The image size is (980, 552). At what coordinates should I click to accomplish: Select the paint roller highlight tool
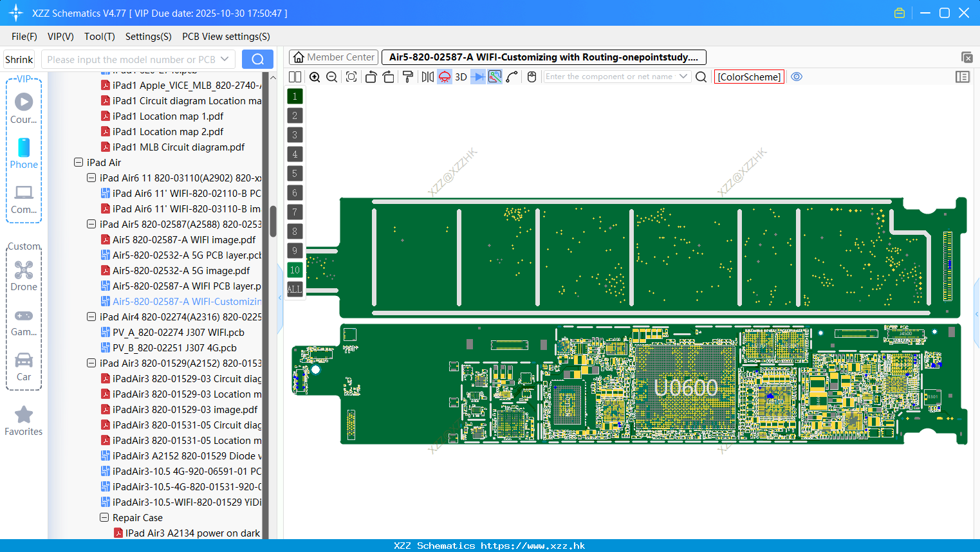click(408, 77)
